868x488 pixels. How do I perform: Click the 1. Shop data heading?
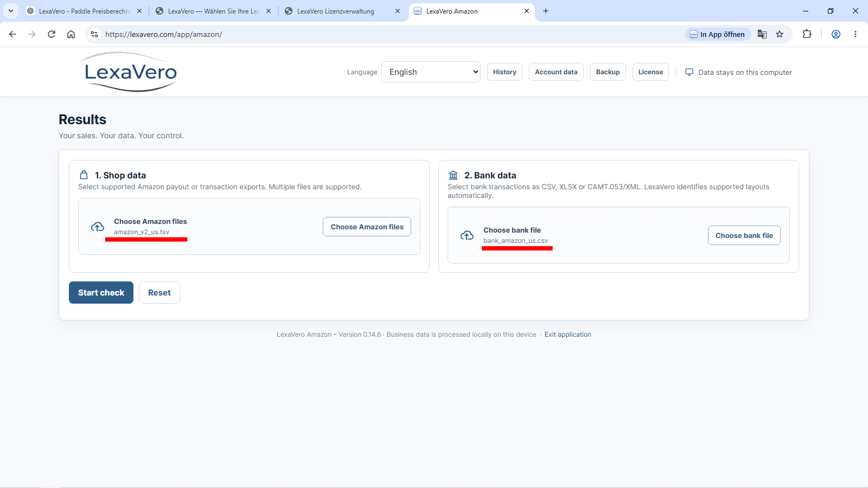click(x=120, y=175)
